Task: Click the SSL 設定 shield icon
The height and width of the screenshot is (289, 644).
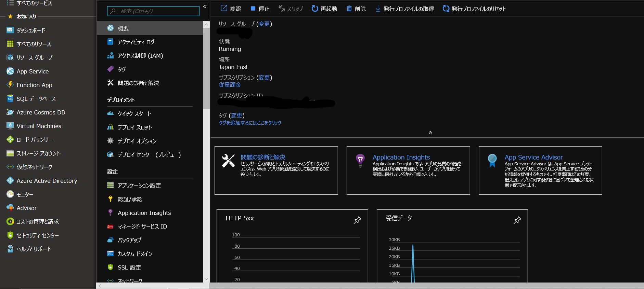Action: coord(110,267)
